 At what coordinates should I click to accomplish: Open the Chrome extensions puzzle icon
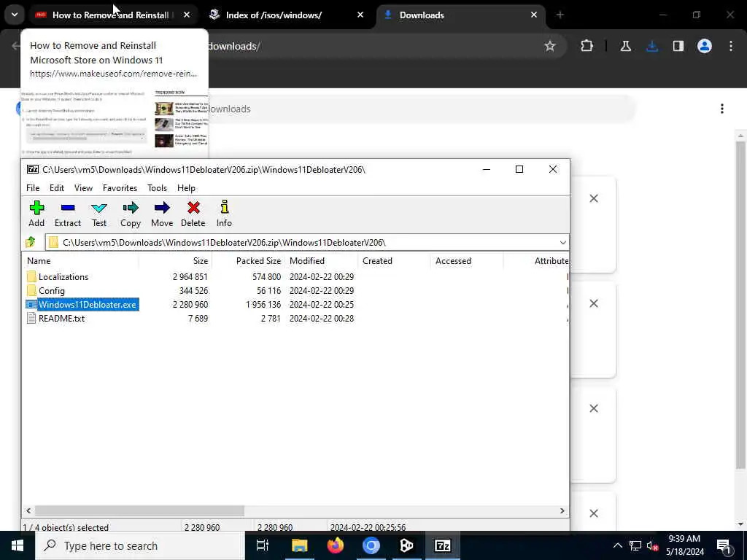587,46
